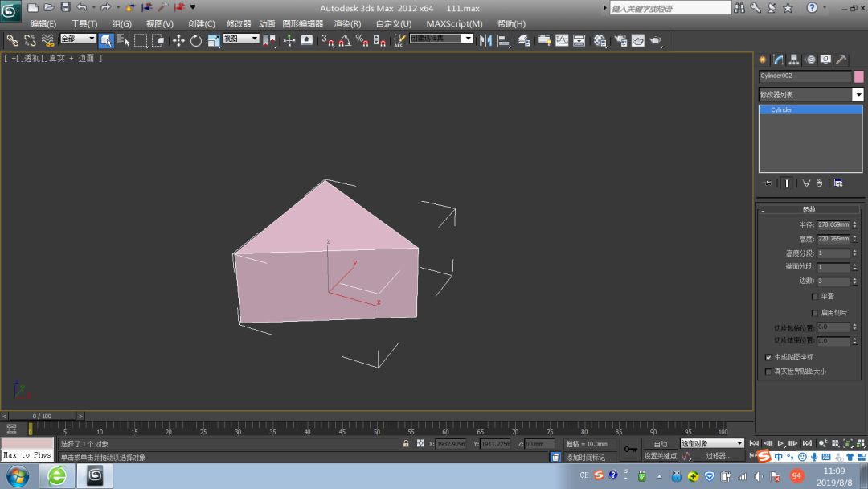Open the quick access toolbar customize arrow
This screenshot has width=868, height=489.
(193, 7)
